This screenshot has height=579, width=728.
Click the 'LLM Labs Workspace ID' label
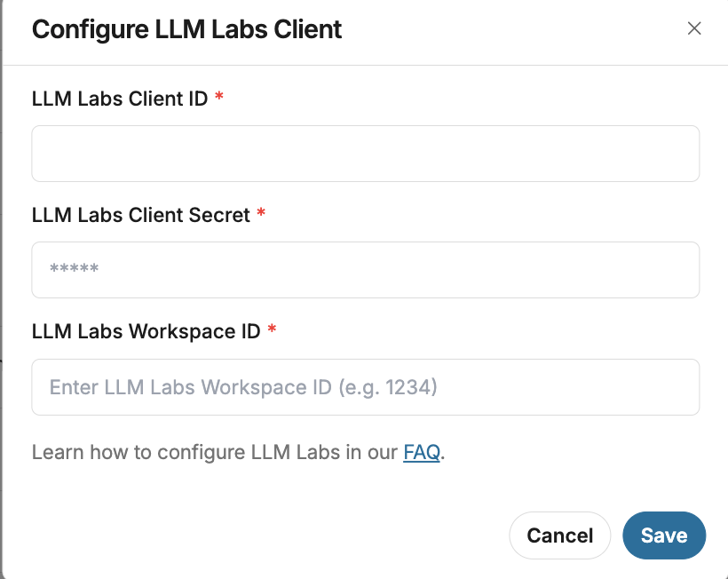pyautogui.click(x=146, y=331)
